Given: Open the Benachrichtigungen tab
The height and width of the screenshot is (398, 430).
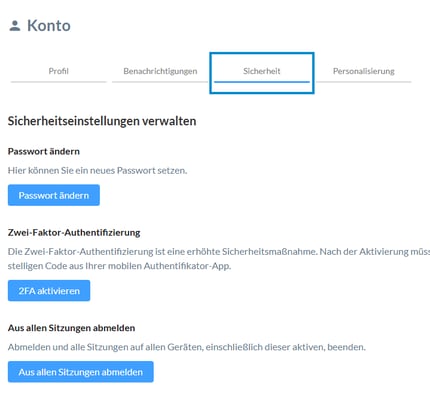Looking at the screenshot, I should pyautogui.click(x=160, y=71).
